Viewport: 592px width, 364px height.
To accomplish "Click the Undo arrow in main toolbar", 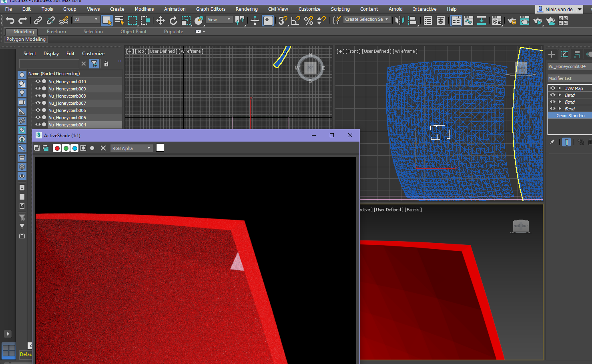I will click(x=10, y=20).
